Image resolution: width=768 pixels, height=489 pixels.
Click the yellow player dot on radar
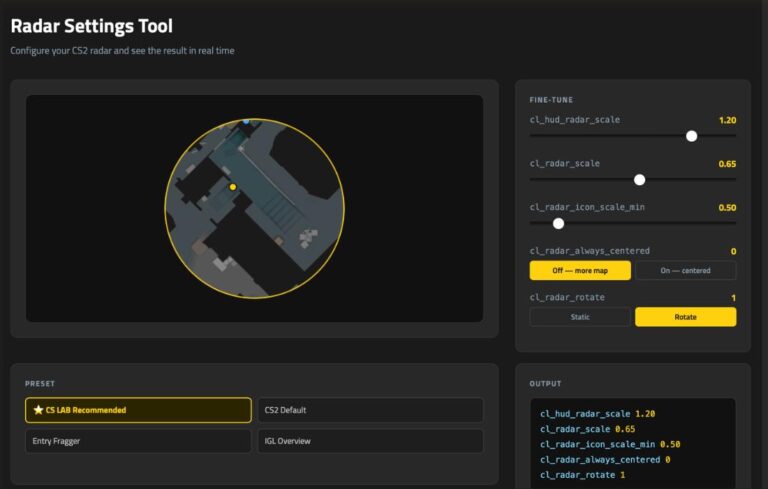(x=233, y=187)
